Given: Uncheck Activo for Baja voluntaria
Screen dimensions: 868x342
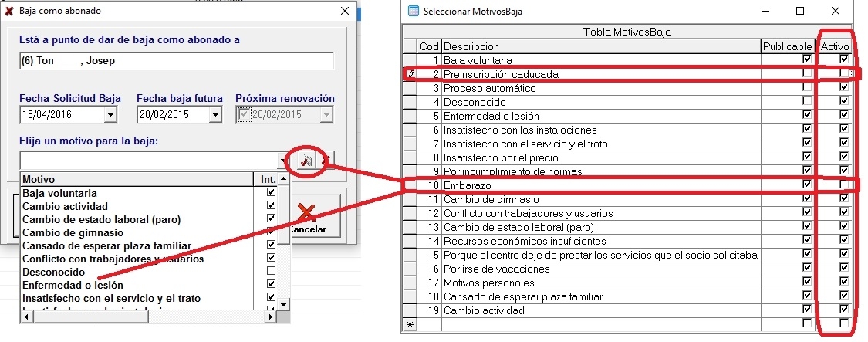Looking at the screenshot, I should (x=843, y=59).
